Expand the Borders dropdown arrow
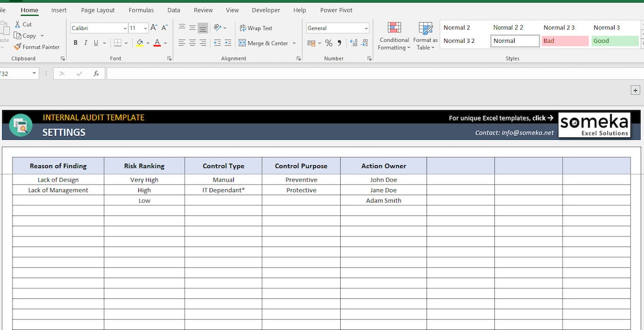 pyautogui.click(x=127, y=42)
